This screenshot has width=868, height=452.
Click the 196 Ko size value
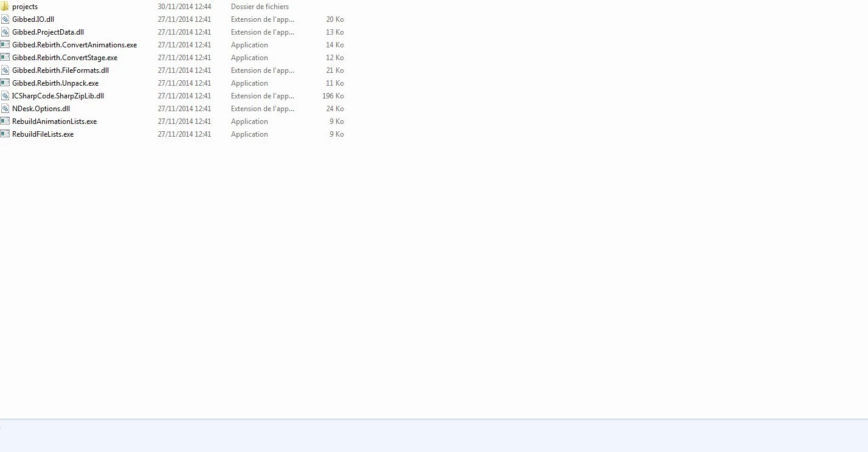pyautogui.click(x=333, y=96)
